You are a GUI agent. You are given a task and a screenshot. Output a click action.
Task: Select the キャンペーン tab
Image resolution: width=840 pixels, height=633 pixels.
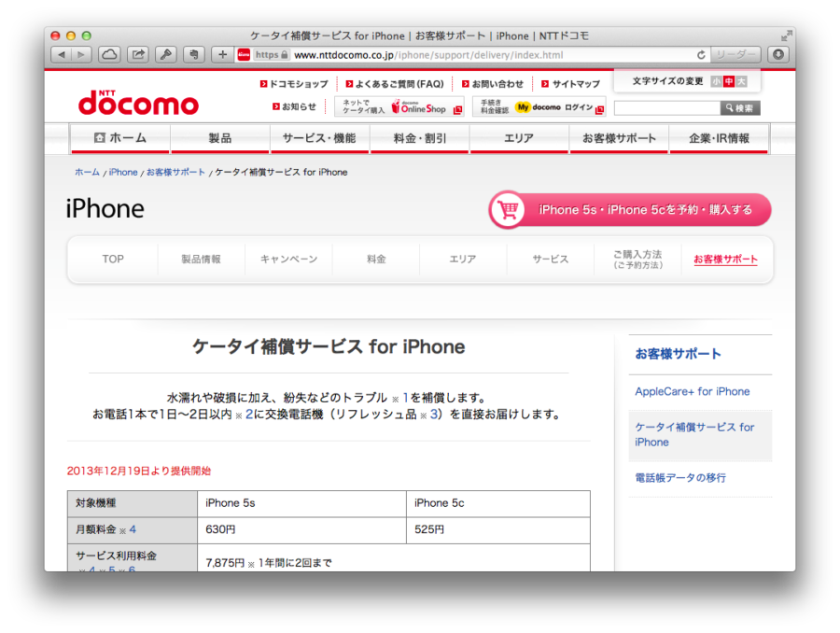pyautogui.click(x=288, y=260)
